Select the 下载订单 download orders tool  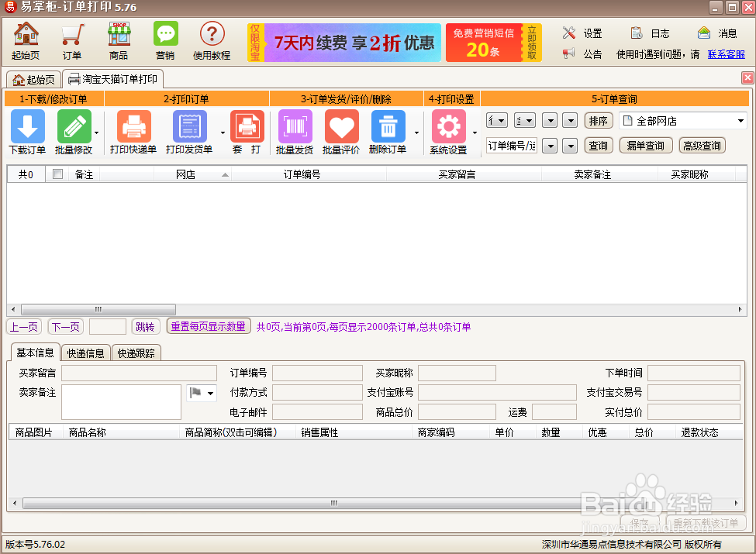[27, 130]
